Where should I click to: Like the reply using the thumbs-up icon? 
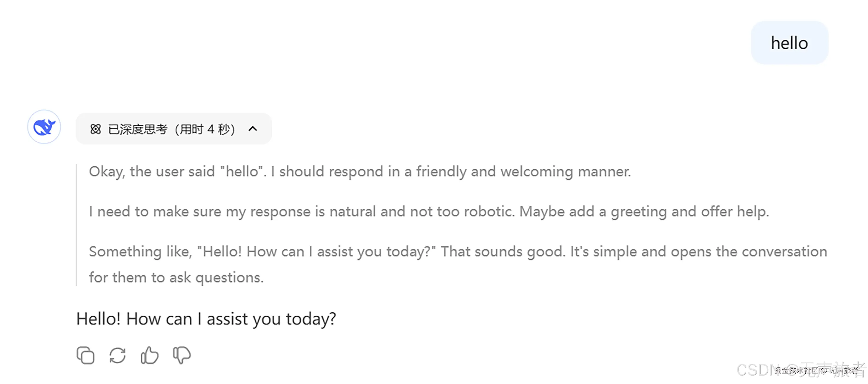[149, 355]
